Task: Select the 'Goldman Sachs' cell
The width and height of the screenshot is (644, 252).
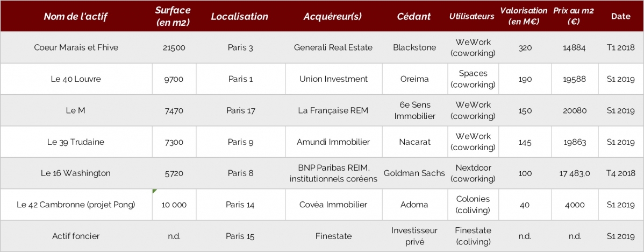Action: pos(414,173)
